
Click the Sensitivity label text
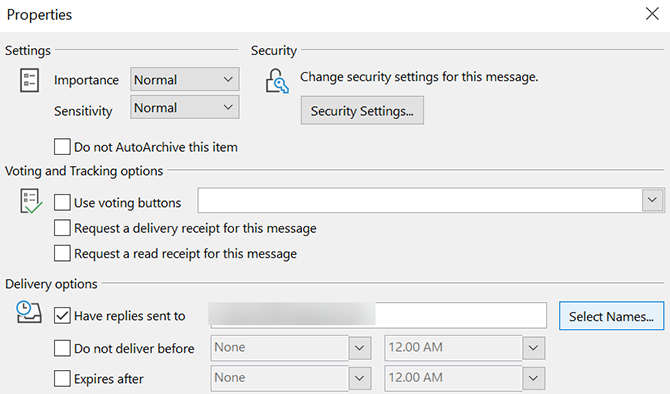click(83, 111)
